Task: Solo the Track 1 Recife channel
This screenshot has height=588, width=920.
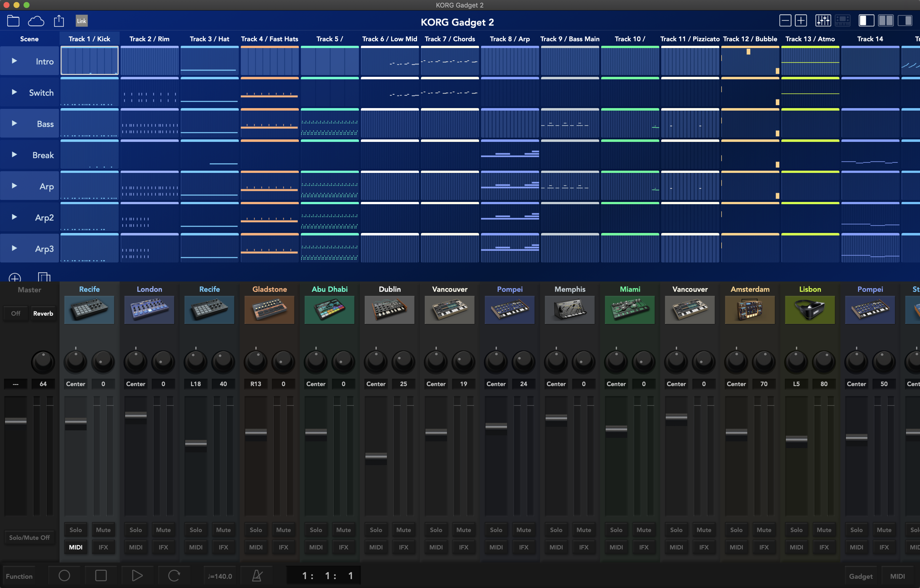Action: pyautogui.click(x=76, y=530)
